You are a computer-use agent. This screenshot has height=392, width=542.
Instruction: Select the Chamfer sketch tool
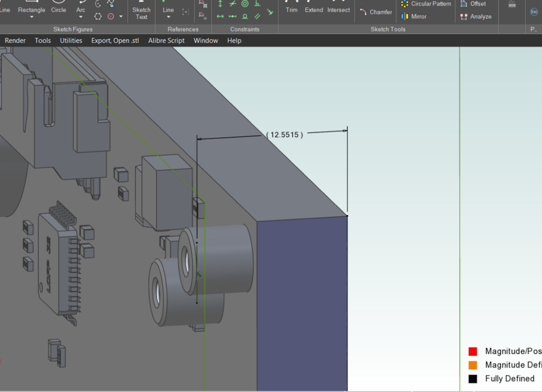pyautogui.click(x=376, y=12)
